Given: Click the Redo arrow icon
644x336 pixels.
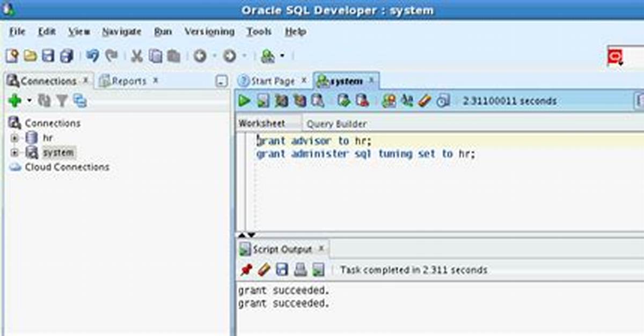Looking at the screenshot, I should 112,56.
